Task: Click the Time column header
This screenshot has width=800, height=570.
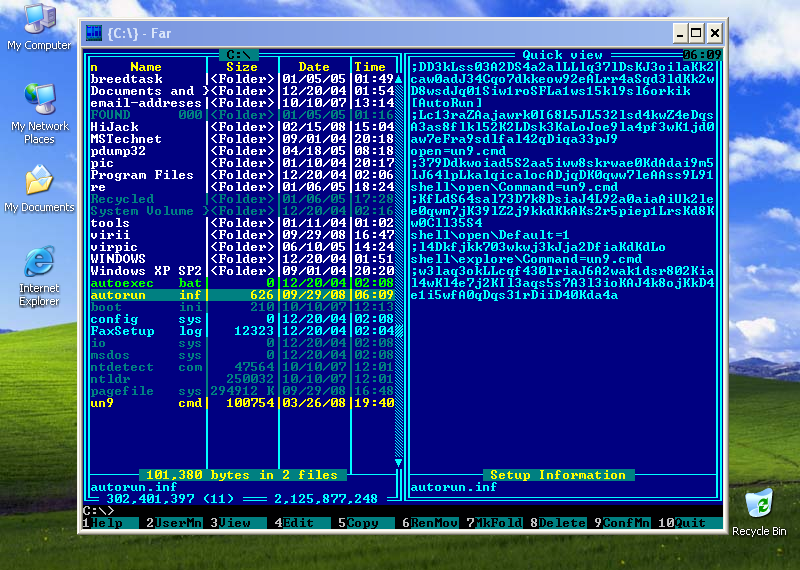Action: pos(370,67)
